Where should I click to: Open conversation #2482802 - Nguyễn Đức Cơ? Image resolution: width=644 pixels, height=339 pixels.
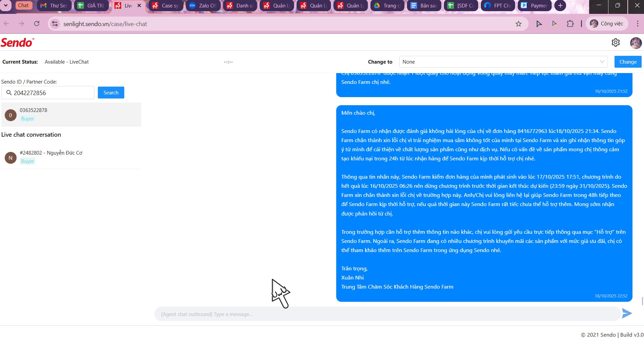71,157
